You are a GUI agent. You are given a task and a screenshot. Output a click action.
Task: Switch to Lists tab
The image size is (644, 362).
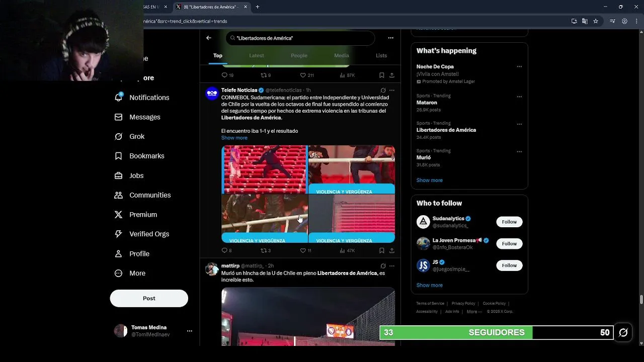coord(381,55)
